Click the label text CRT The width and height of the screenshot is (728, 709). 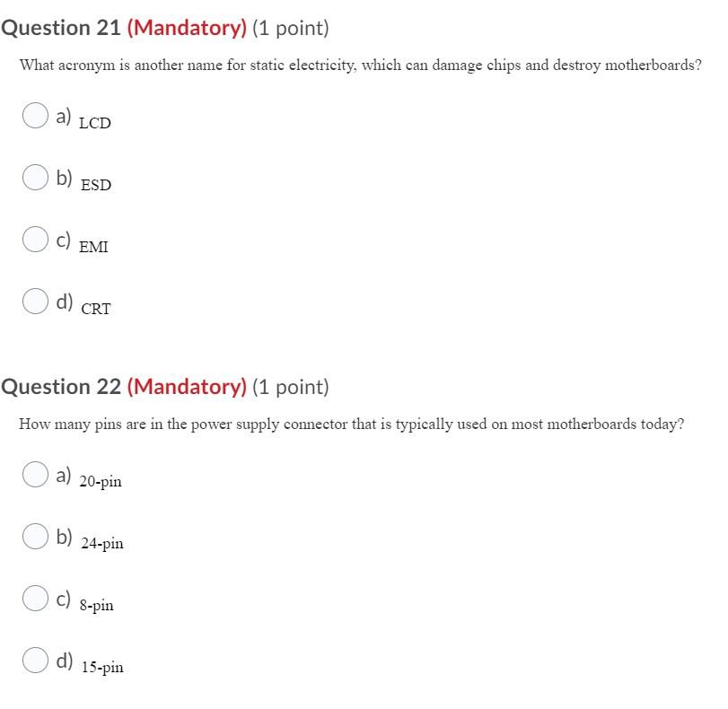click(95, 309)
